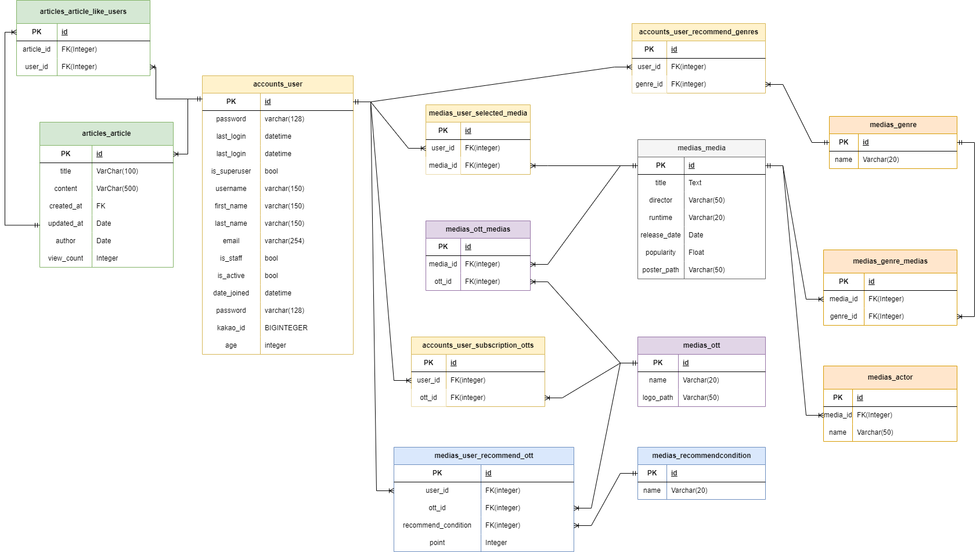Select the point field in medias_user_recommend_ott
This screenshot has height=552, width=980.
tap(437, 543)
